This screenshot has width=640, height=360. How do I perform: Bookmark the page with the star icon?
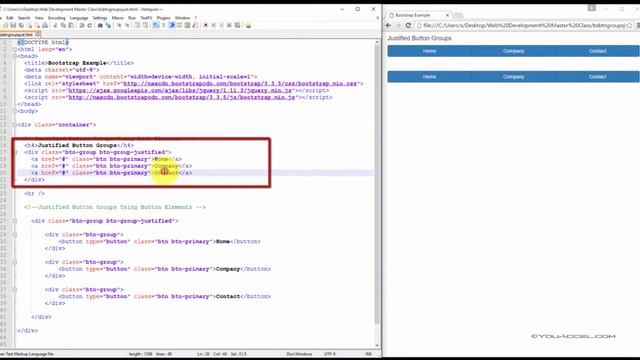click(x=629, y=25)
